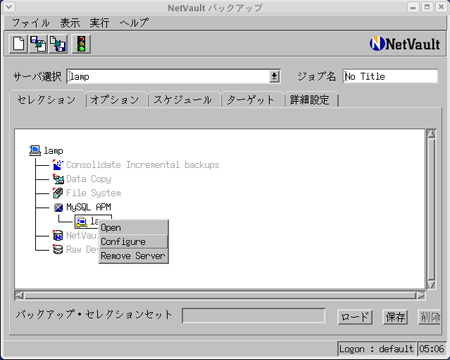Click the Data Copy plugin icon
450x360 pixels.
tap(58, 179)
